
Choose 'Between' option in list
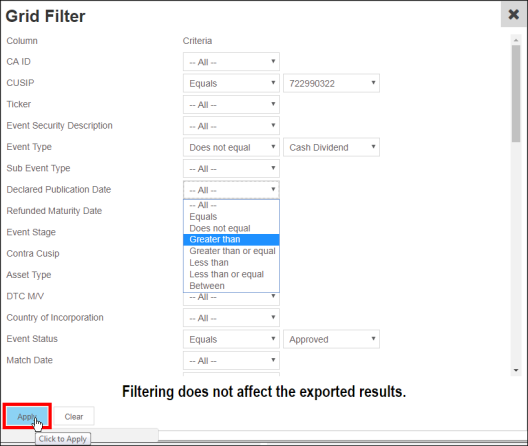pyautogui.click(x=231, y=286)
